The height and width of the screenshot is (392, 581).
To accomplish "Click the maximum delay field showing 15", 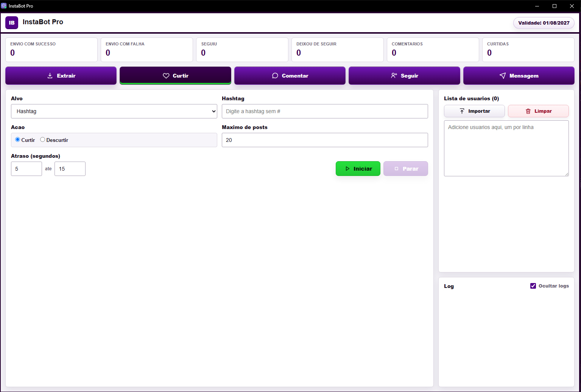I will [70, 169].
